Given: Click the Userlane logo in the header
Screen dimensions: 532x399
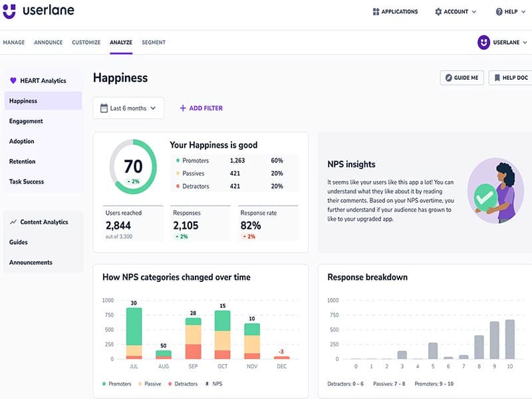Looking at the screenshot, I should click(x=39, y=11).
